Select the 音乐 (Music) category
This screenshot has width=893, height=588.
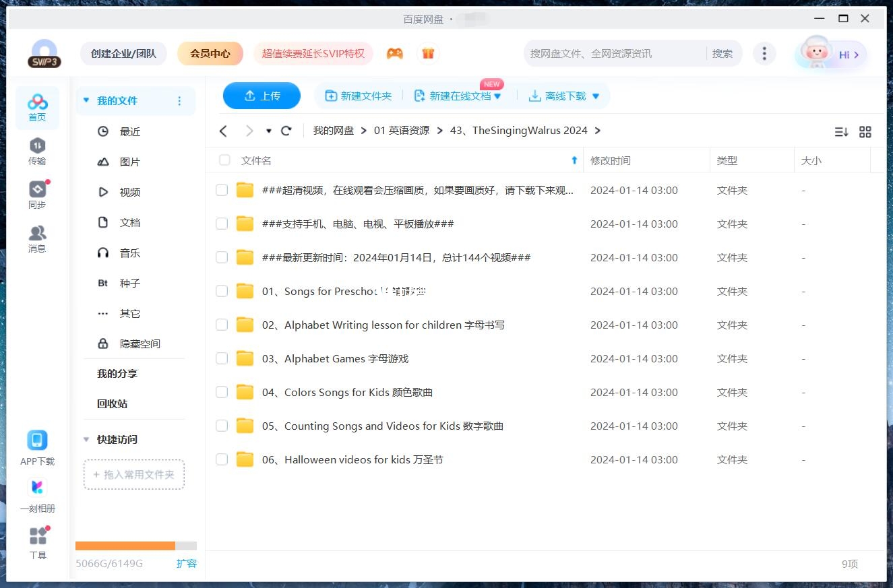129,253
